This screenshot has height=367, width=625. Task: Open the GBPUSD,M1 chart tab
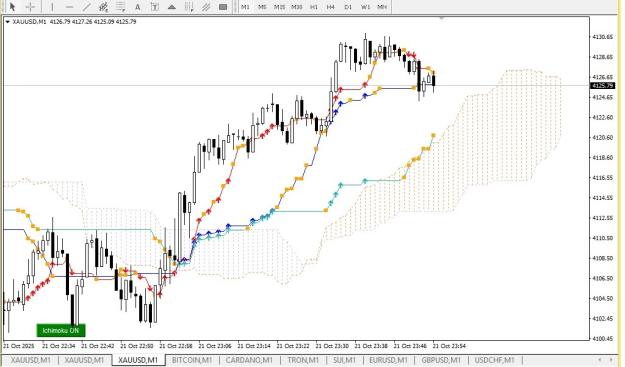[441, 360]
